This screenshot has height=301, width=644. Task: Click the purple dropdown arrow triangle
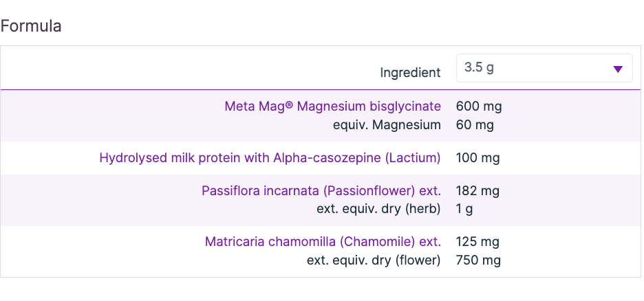pos(617,69)
